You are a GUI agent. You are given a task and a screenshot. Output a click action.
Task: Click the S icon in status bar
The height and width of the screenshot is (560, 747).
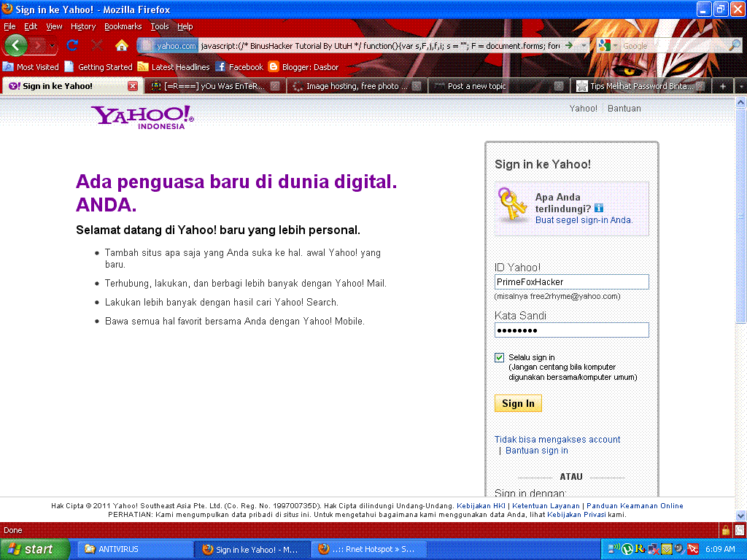tap(740, 530)
